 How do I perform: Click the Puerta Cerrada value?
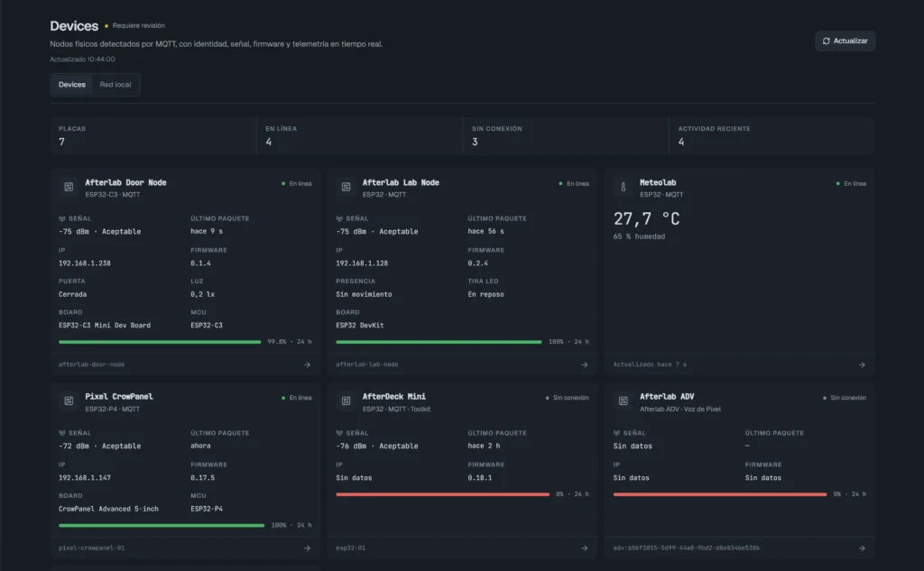coord(72,294)
